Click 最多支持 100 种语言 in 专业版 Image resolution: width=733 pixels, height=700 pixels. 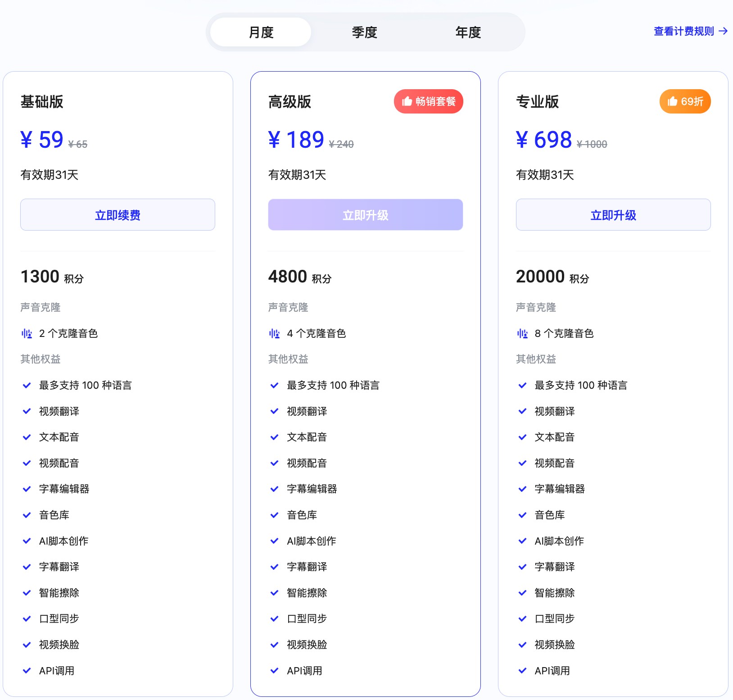[x=581, y=385]
